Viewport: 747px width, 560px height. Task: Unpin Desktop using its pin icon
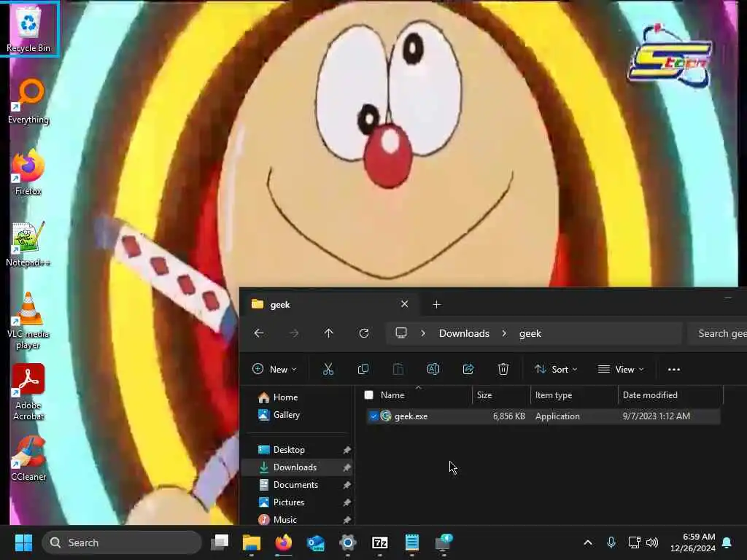[x=347, y=450]
